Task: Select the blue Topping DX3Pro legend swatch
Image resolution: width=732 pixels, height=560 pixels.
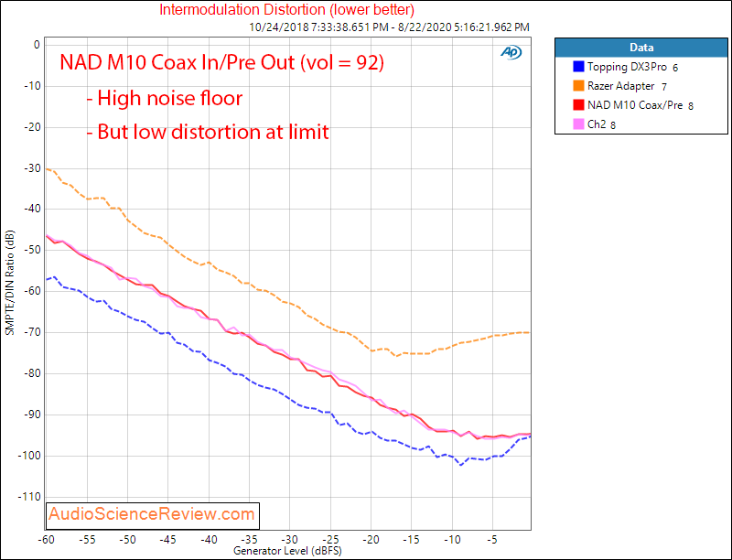Action: point(578,67)
